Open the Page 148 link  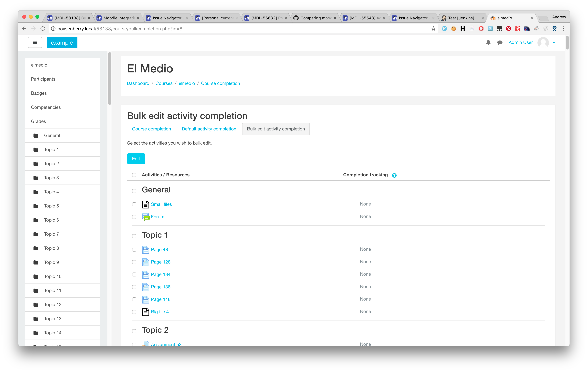click(x=160, y=299)
